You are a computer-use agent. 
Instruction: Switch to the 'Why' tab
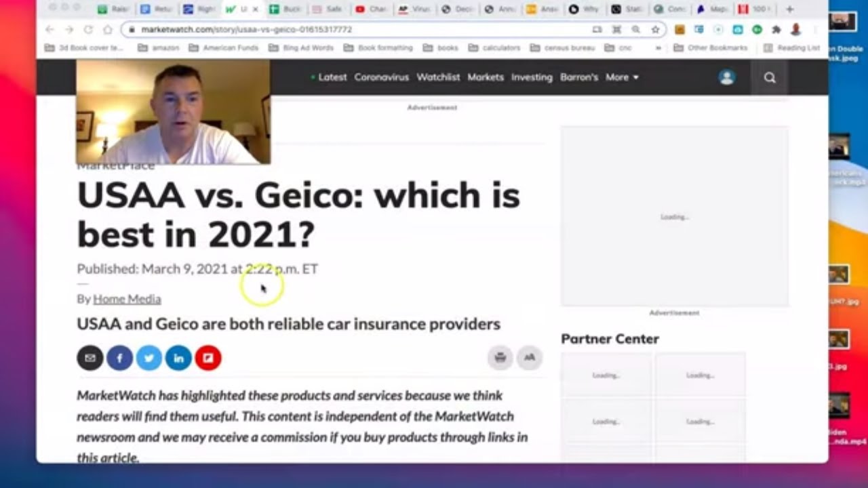586,9
